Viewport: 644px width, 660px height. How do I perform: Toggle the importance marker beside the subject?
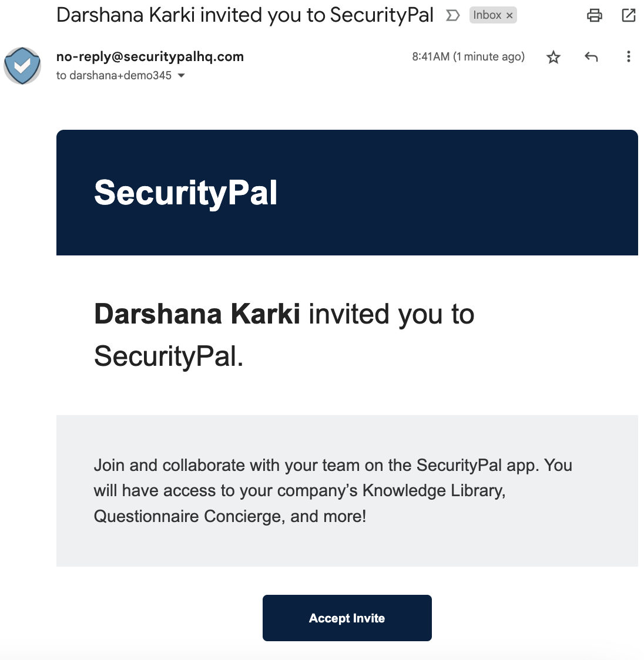(452, 15)
